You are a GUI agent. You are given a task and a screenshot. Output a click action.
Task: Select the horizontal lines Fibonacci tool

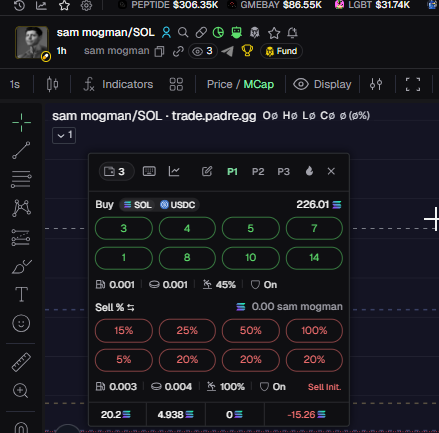[x=21, y=179]
